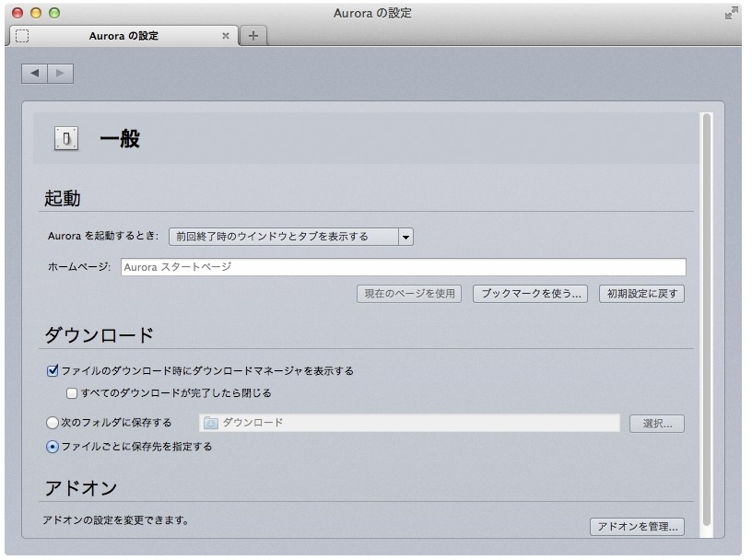Open the startup behavior dropdown
The height and width of the screenshot is (560, 752).
coord(291,237)
